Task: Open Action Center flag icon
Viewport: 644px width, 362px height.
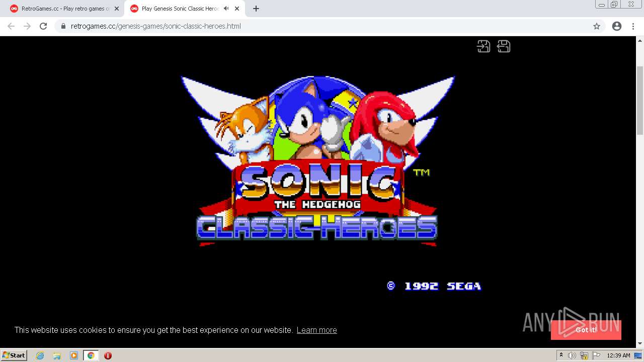Action: coord(596,355)
